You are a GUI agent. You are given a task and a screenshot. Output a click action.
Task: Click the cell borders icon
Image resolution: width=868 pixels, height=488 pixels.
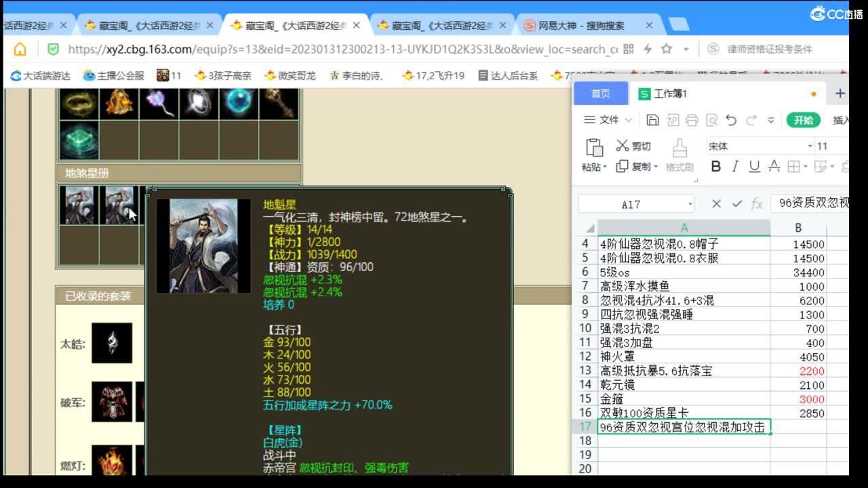793,167
